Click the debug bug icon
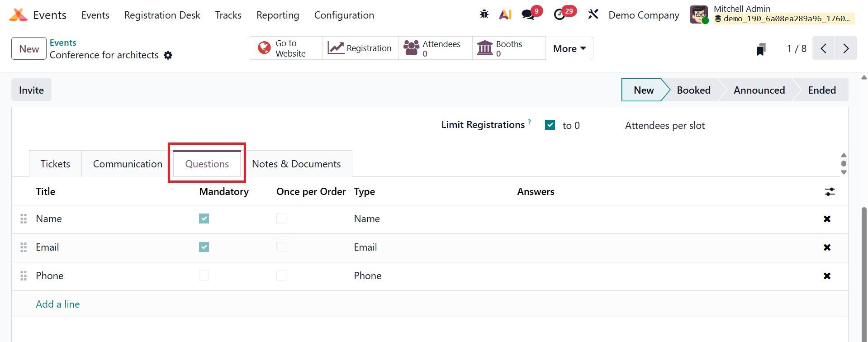Viewport: 868px width, 342px height. (484, 14)
